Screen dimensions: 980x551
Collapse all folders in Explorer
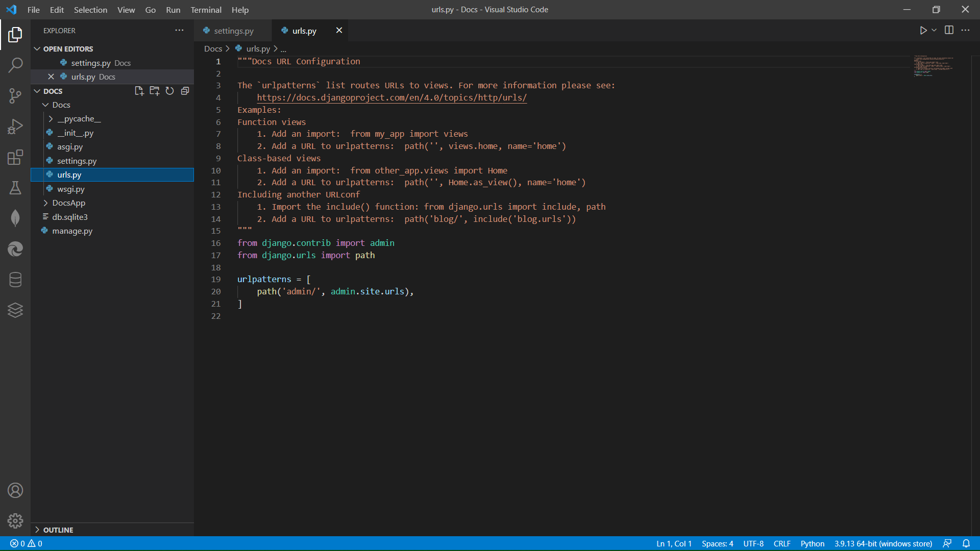pyautogui.click(x=185, y=91)
